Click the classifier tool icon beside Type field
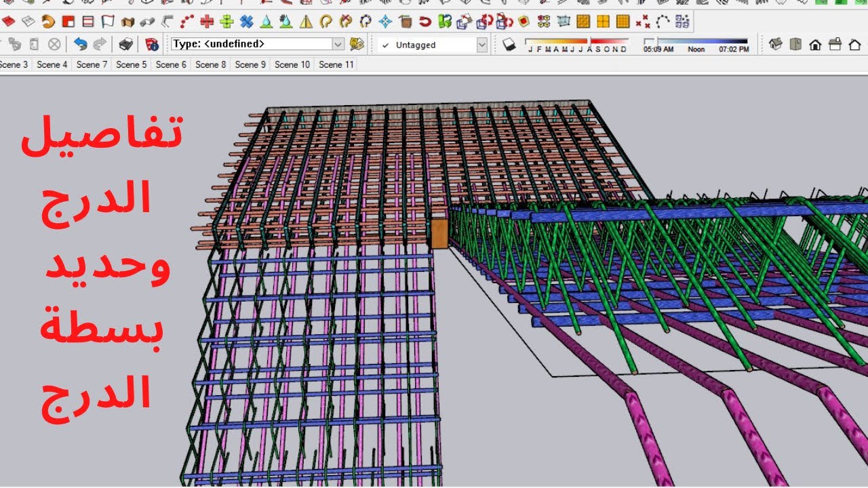This screenshot has width=868, height=488. pos(357,44)
